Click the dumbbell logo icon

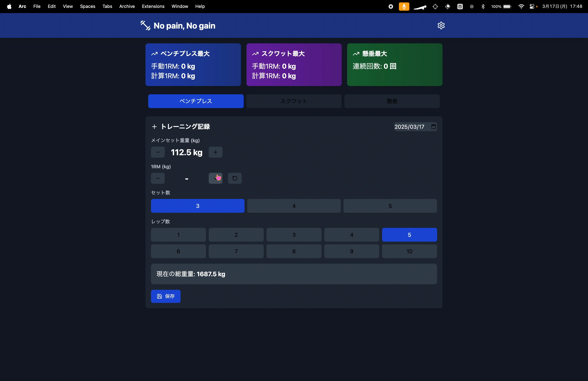point(145,25)
